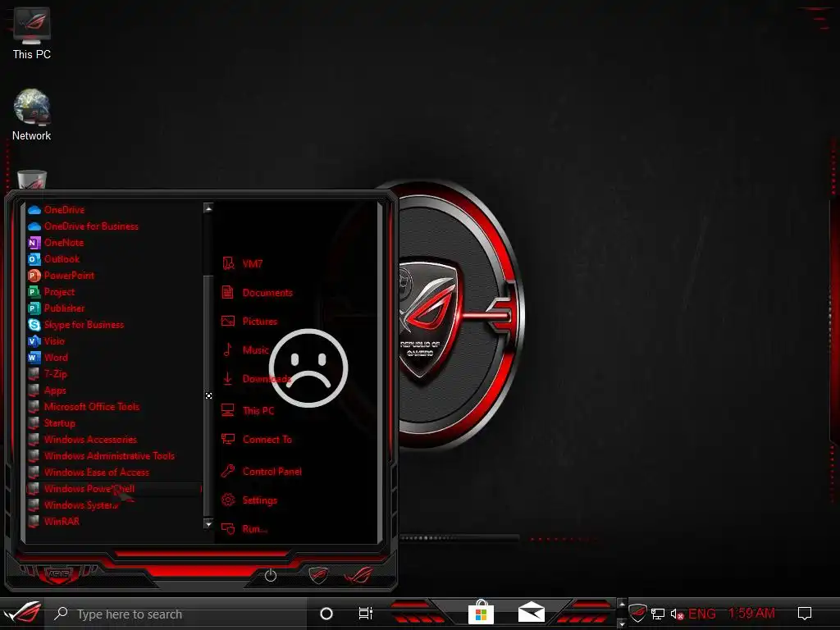Launch Word from the program list
The image size is (840, 630).
(113, 358)
